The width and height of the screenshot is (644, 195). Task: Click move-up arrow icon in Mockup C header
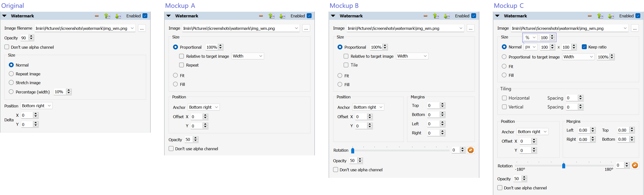coord(600,16)
